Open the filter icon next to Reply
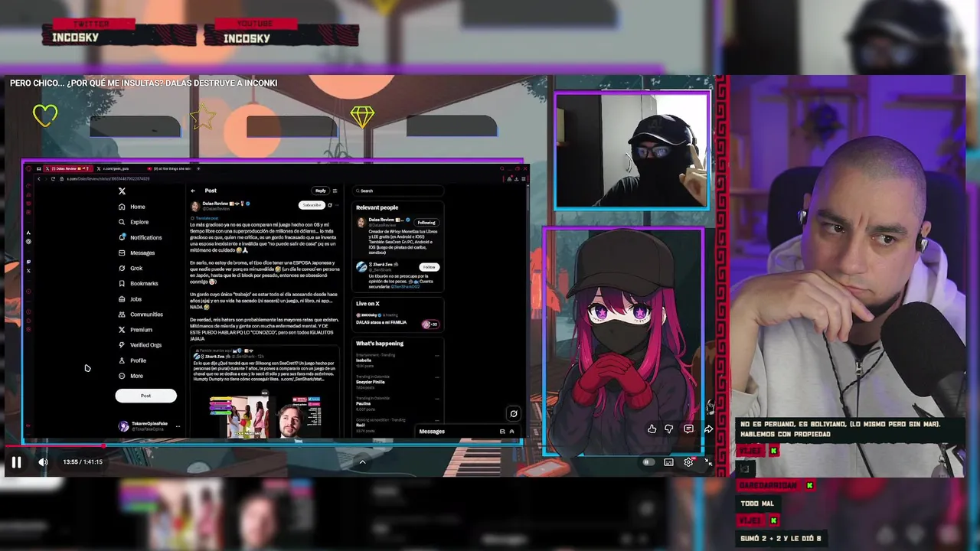980x551 pixels. [335, 191]
